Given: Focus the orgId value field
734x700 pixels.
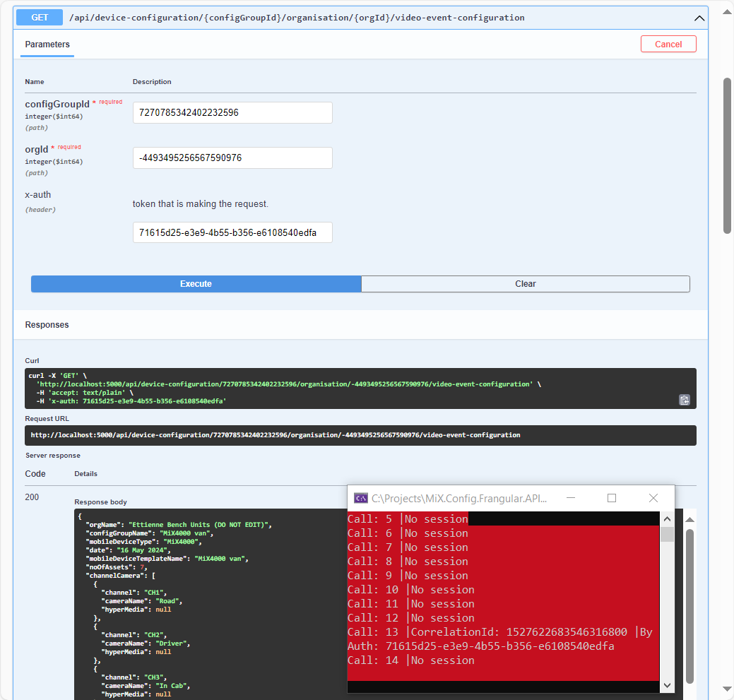Looking at the screenshot, I should tap(232, 158).
